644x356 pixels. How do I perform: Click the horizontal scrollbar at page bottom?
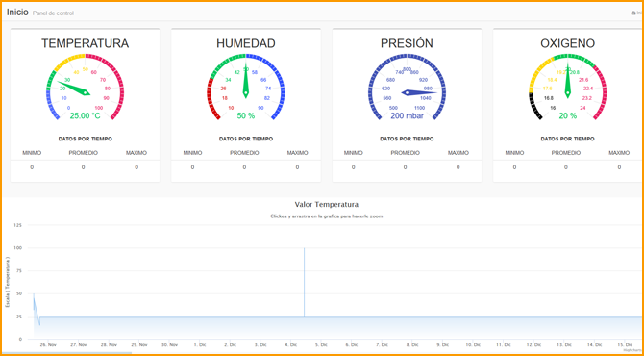(x=65, y=353)
